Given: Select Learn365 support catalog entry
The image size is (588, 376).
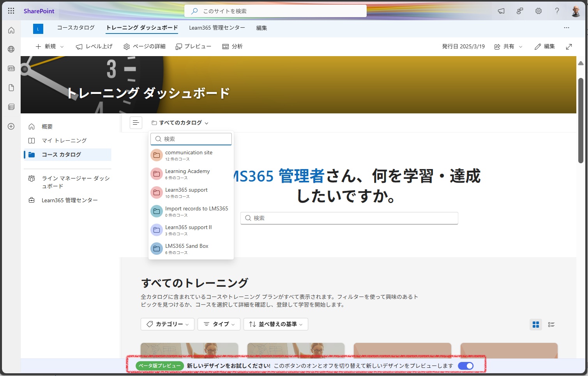Looking at the screenshot, I should pyautogui.click(x=191, y=192).
